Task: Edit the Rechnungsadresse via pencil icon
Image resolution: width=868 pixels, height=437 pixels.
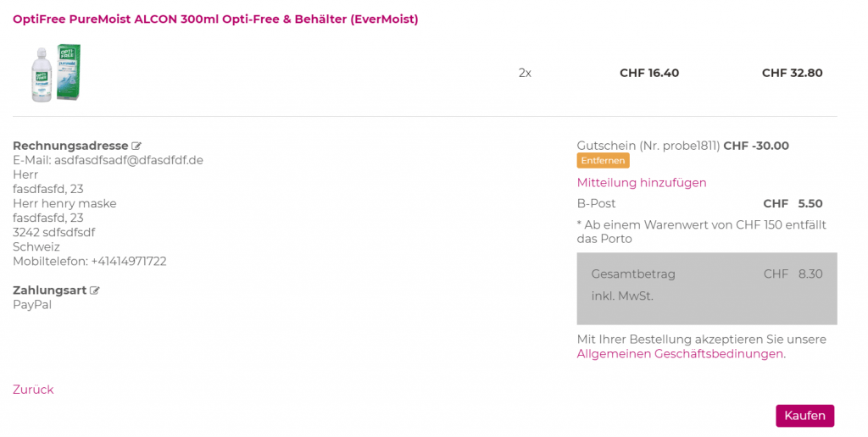Action: pyautogui.click(x=136, y=147)
